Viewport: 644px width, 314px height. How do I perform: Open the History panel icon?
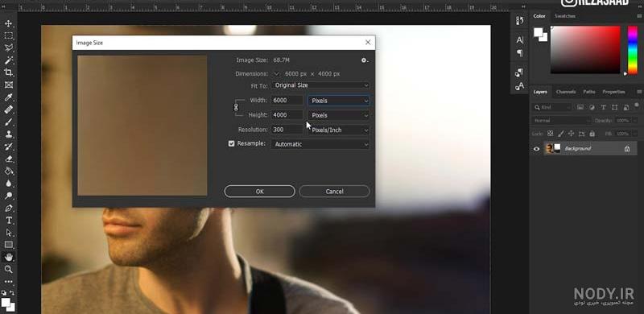tap(520, 21)
